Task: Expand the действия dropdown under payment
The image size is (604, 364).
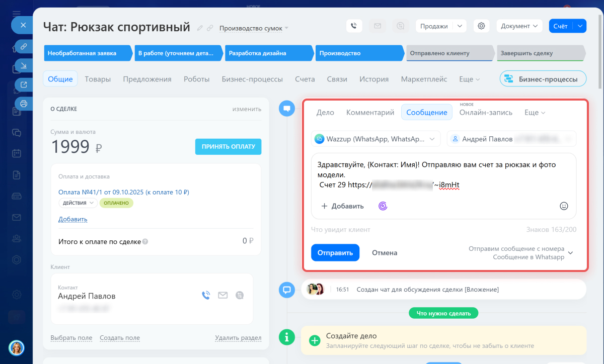Action: click(78, 203)
